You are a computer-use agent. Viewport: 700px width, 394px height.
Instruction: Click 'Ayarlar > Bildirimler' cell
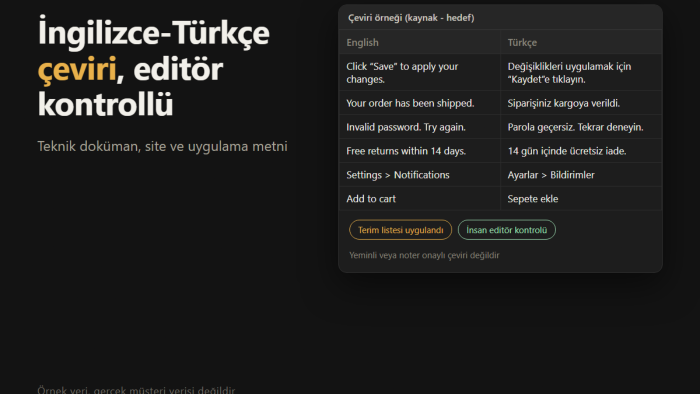(581, 175)
